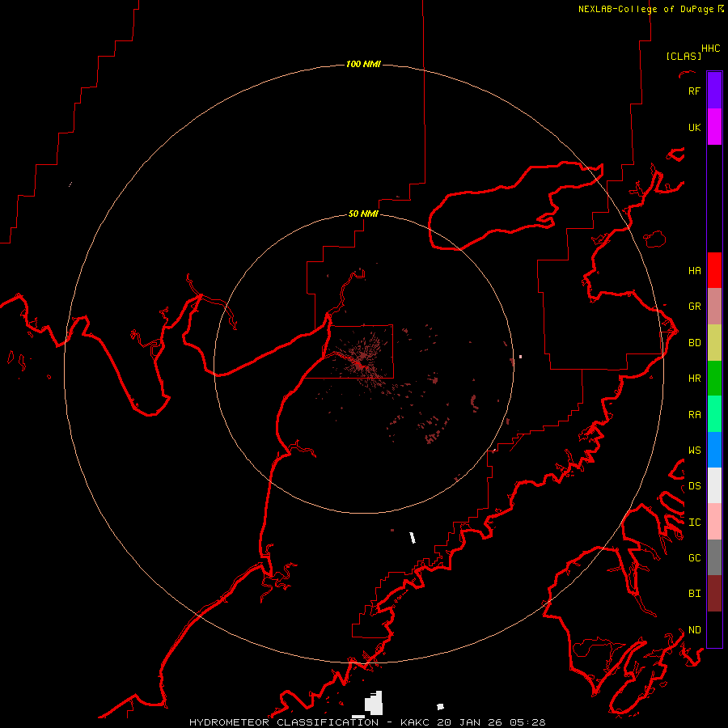The width and height of the screenshot is (728, 728).
Task: Click the RA legend label
Action: point(694,415)
